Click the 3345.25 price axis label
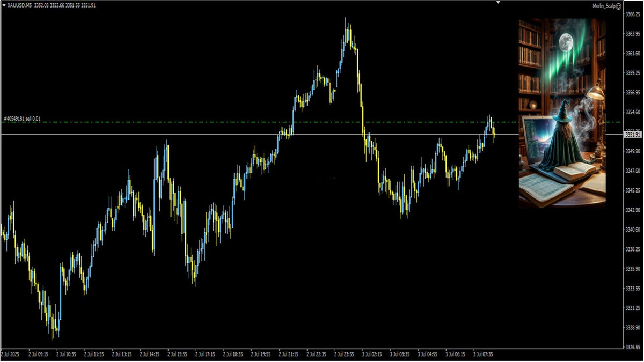The height and width of the screenshot is (362, 644). (633, 190)
